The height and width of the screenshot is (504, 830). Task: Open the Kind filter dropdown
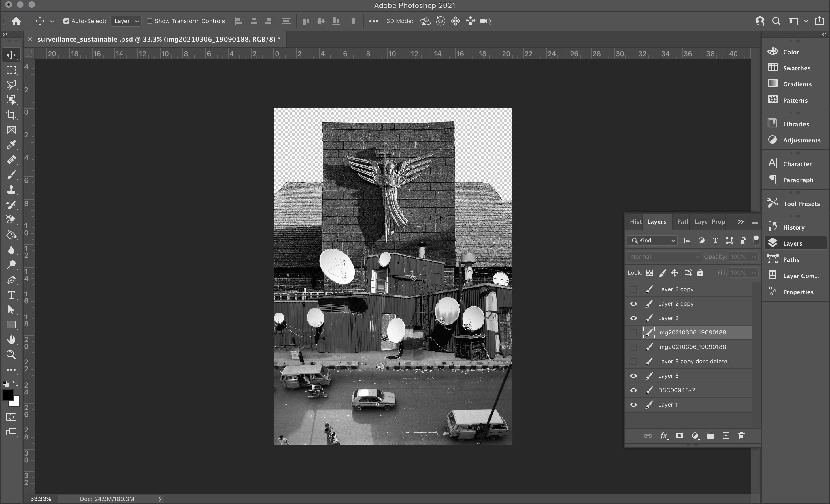coord(652,240)
